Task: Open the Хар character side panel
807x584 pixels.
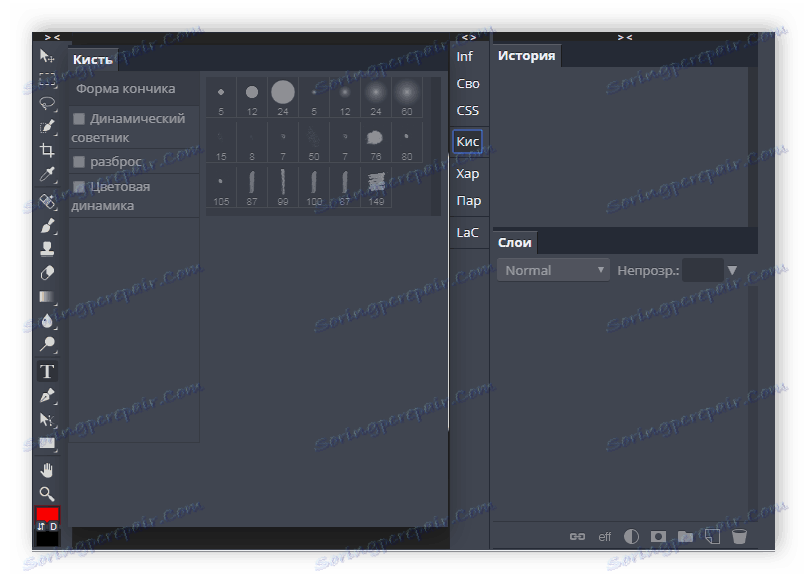Action: (x=468, y=174)
